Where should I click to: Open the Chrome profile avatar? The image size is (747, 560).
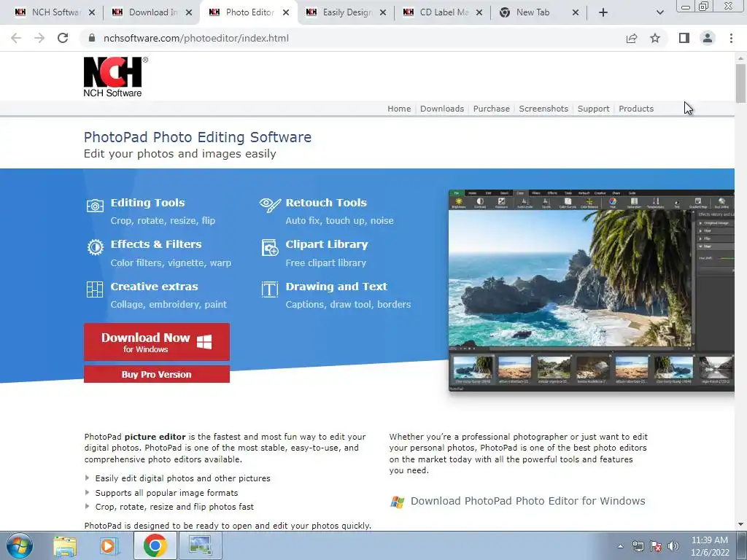point(708,38)
